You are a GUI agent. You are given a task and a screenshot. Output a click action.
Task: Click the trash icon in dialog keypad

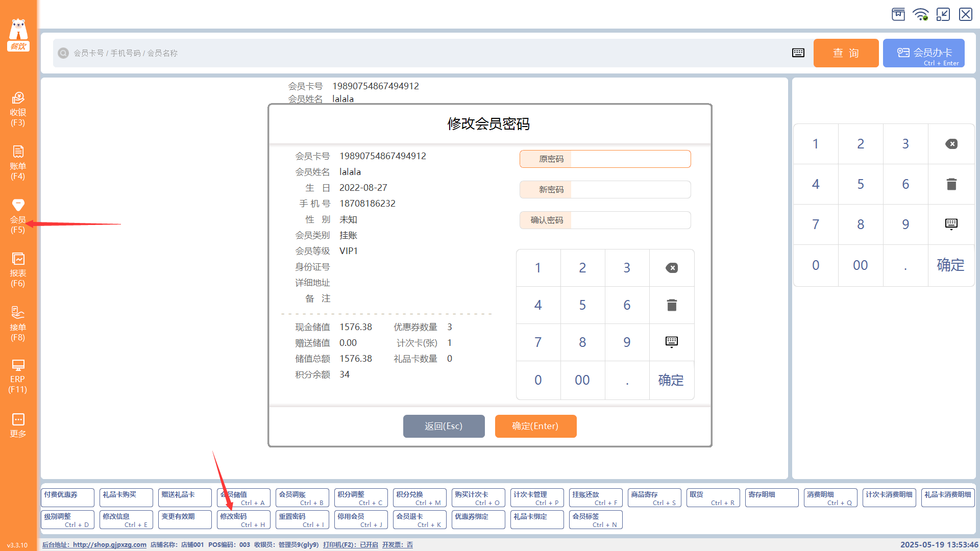point(672,305)
